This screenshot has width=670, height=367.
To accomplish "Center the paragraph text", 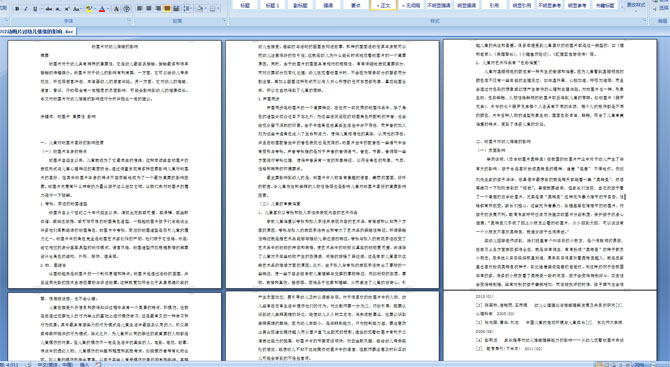I will click(x=149, y=9).
